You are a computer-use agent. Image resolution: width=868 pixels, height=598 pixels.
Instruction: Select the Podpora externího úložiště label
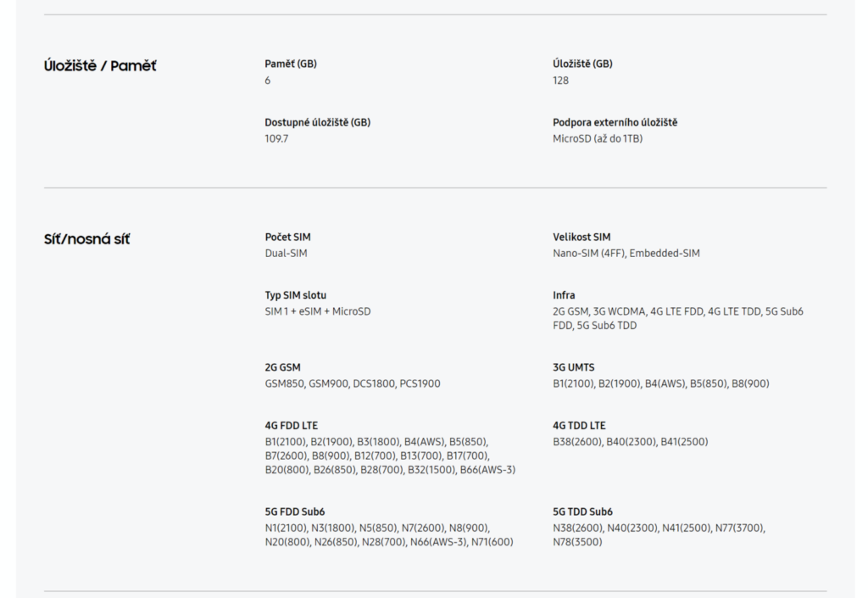point(615,122)
